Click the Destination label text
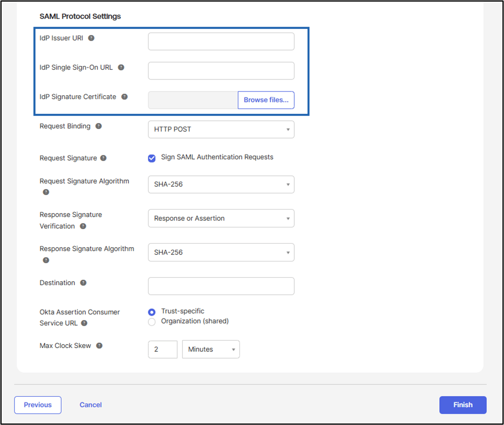The image size is (504, 425). point(57,283)
